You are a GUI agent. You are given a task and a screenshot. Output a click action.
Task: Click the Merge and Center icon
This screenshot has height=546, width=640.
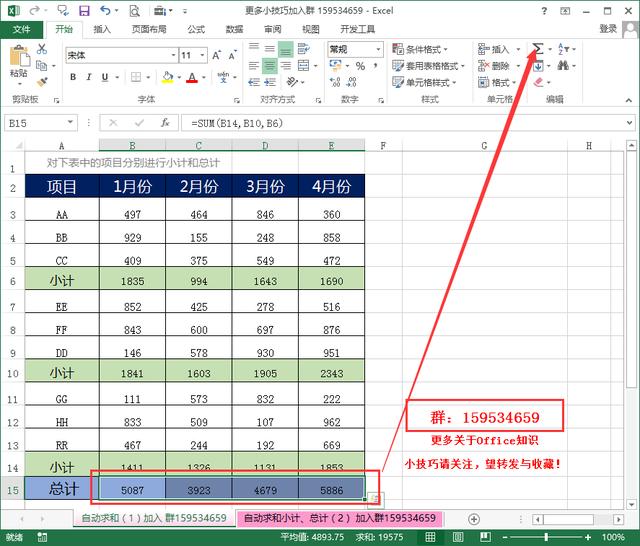[x=303, y=65]
